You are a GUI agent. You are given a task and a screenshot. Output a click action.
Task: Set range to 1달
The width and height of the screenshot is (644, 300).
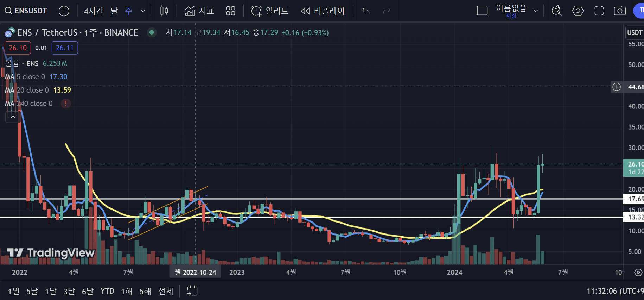pos(51,291)
